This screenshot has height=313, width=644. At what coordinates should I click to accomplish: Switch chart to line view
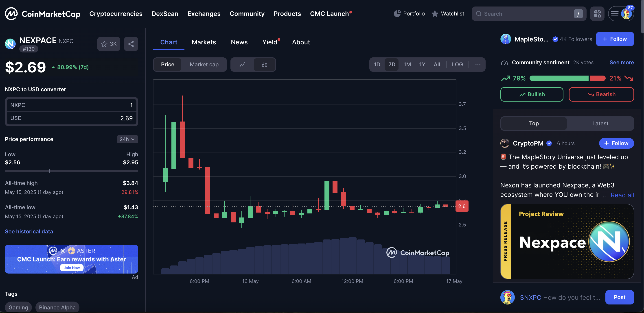[x=242, y=65]
